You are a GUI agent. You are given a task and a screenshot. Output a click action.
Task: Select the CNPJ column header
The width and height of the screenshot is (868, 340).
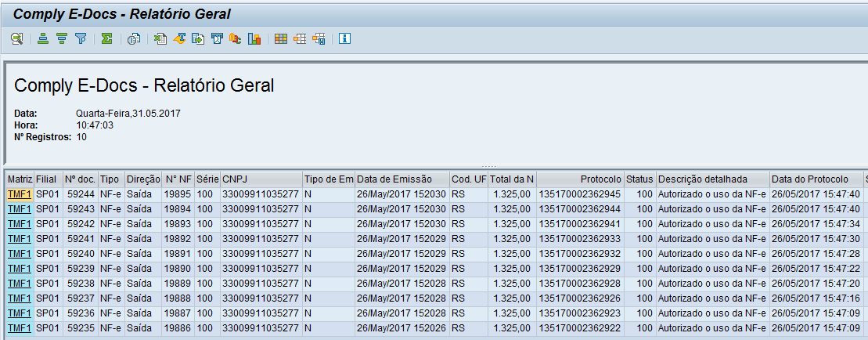point(261,179)
